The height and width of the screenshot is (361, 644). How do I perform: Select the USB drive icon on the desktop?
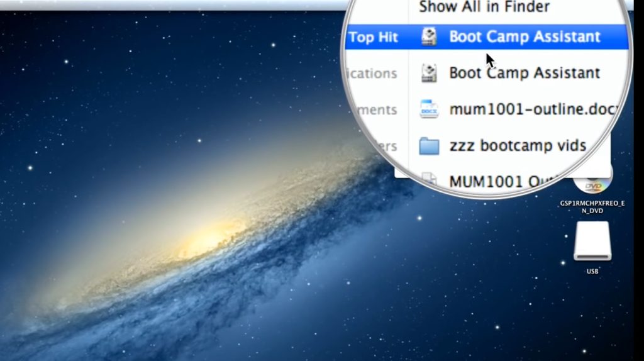pyautogui.click(x=592, y=241)
